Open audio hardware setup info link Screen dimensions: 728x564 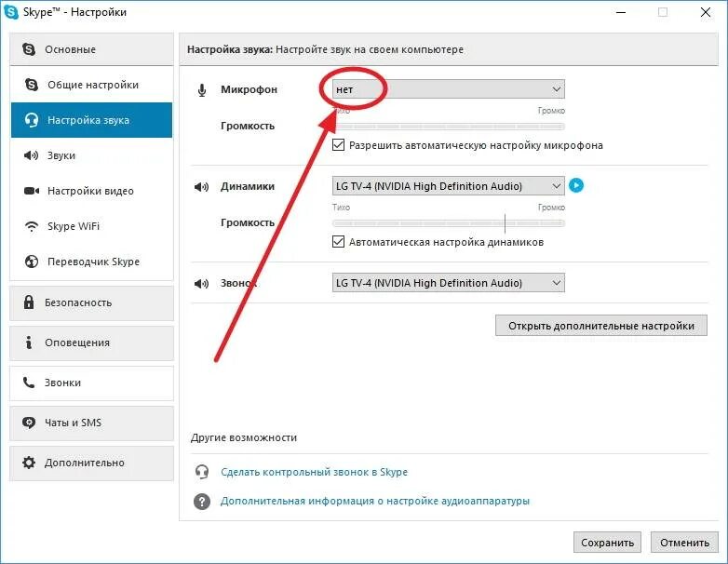coord(375,501)
